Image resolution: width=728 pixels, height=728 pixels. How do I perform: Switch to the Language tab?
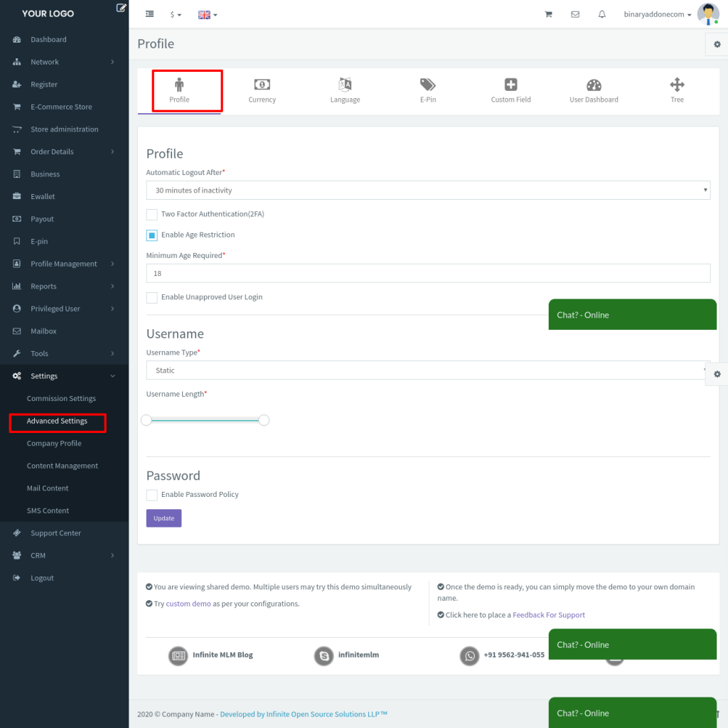pyautogui.click(x=345, y=91)
